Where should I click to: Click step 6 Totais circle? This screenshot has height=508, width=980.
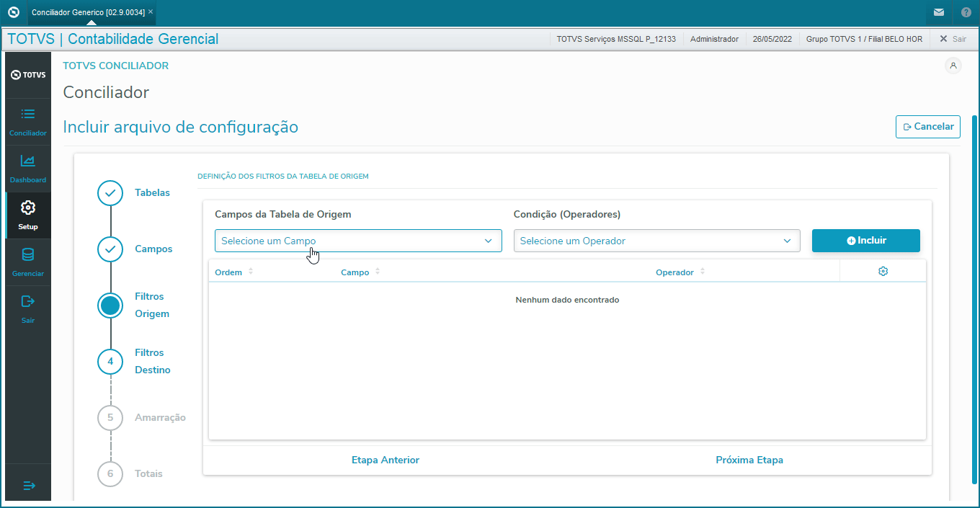(110, 474)
